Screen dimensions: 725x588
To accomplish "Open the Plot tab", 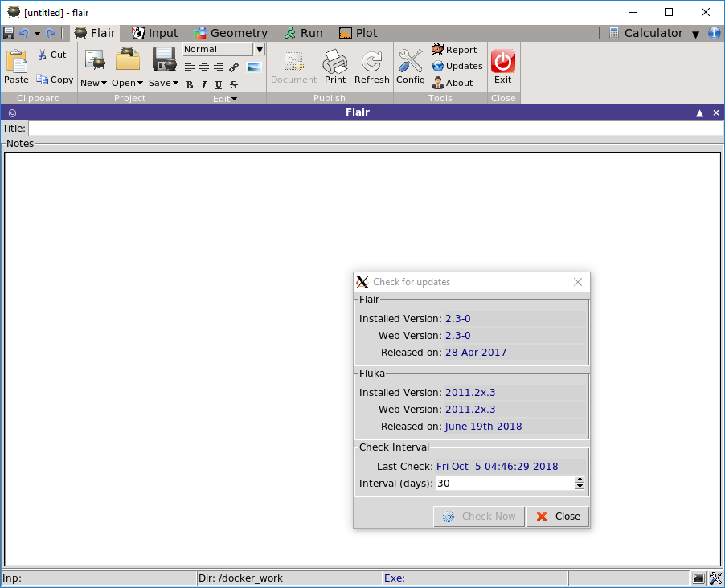I will (x=358, y=33).
